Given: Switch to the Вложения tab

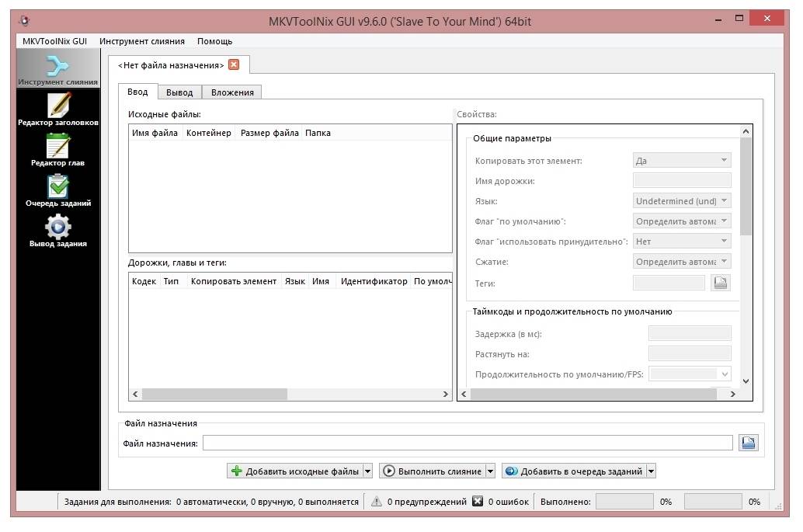Looking at the screenshot, I should click(x=232, y=92).
